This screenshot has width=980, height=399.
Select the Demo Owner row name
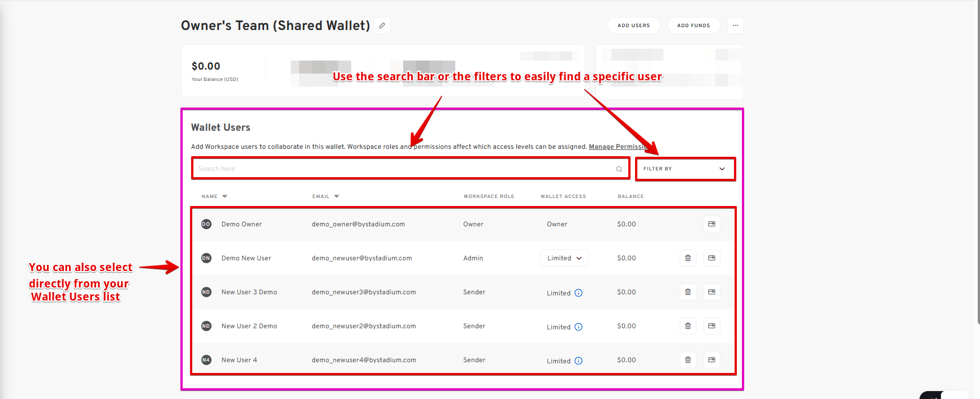click(241, 224)
